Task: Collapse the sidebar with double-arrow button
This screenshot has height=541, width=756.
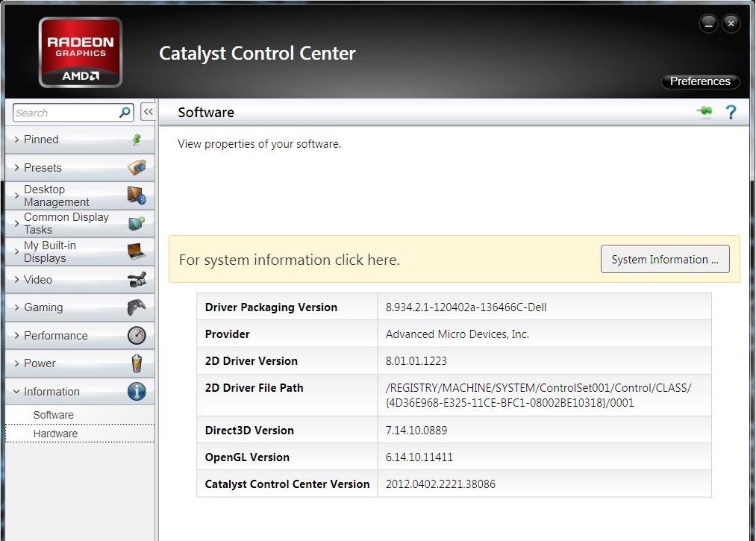Action: pos(148,112)
